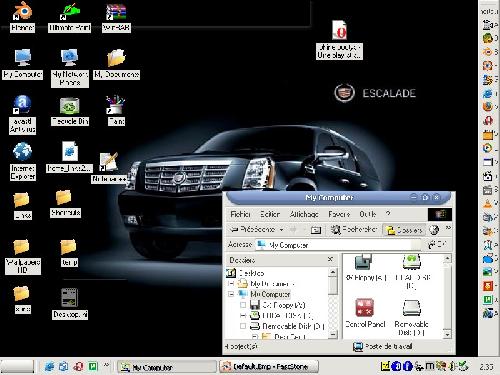Select the local disk (C:) in right pane
The image size is (500, 375).
tap(412, 272)
